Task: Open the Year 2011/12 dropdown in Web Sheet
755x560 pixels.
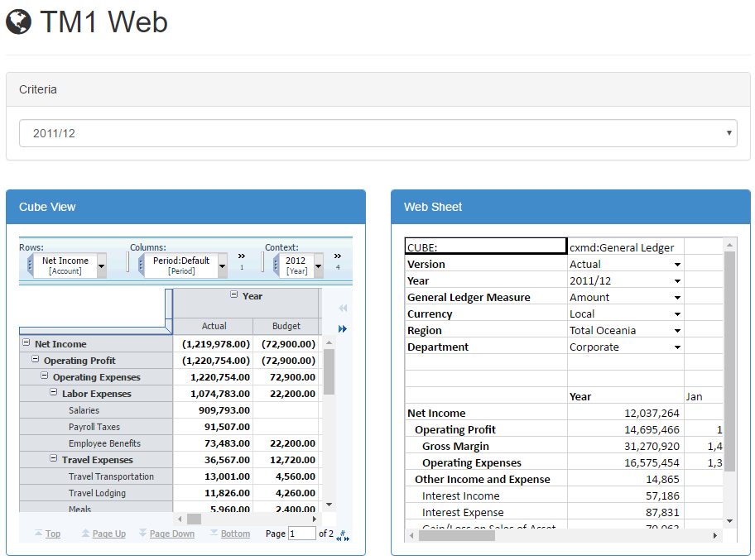Action: point(677,281)
